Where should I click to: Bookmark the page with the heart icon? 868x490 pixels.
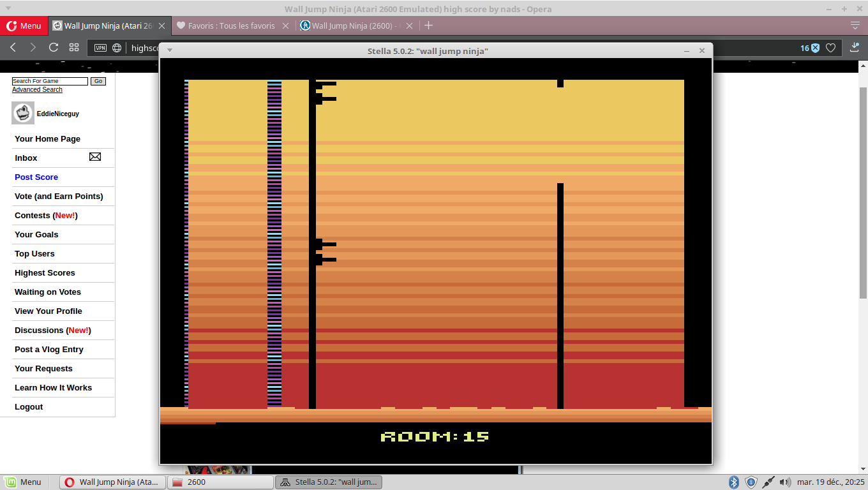830,48
